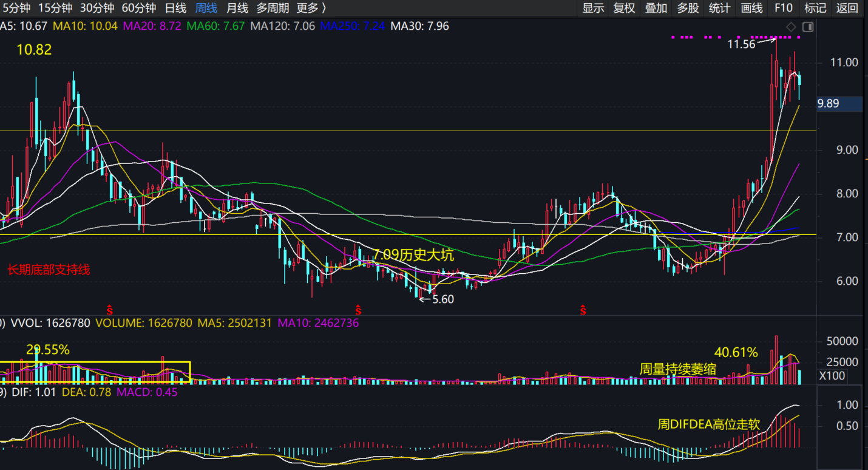Image resolution: width=868 pixels, height=470 pixels.
Task: Click the 10.82 yellow price annotation
Action: tap(34, 50)
